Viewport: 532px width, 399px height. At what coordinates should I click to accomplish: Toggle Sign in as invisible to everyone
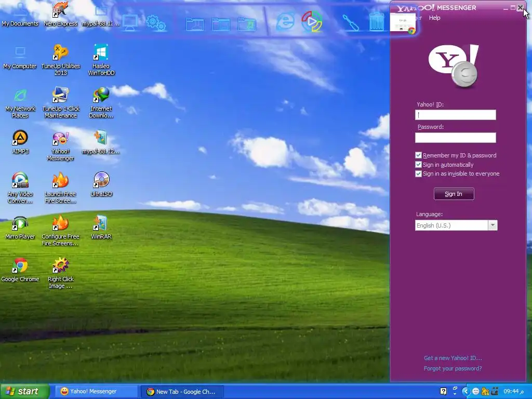tap(418, 174)
